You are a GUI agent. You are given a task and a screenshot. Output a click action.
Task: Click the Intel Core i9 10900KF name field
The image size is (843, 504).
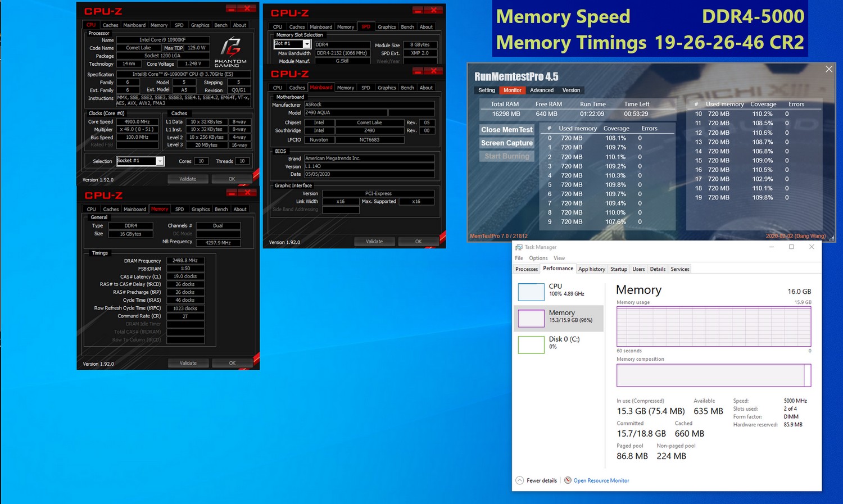tap(163, 40)
